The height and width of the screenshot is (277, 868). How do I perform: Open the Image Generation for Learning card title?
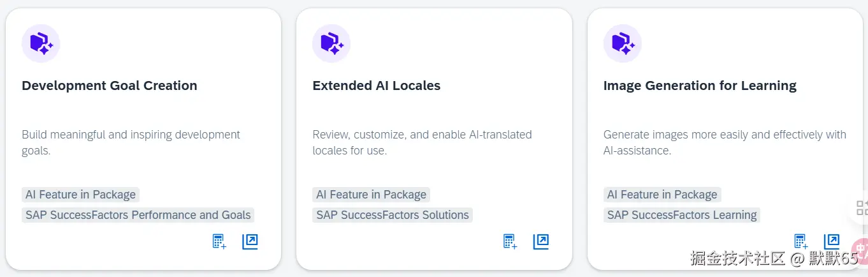tap(700, 86)
